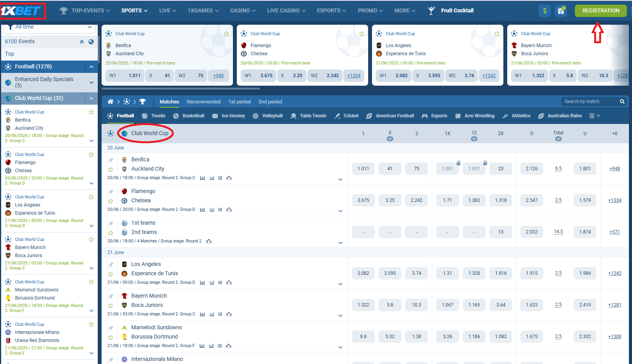Open stadium icon for 1st teams row
The width and height of the screenshot is (632, 364).
(209, 241)
